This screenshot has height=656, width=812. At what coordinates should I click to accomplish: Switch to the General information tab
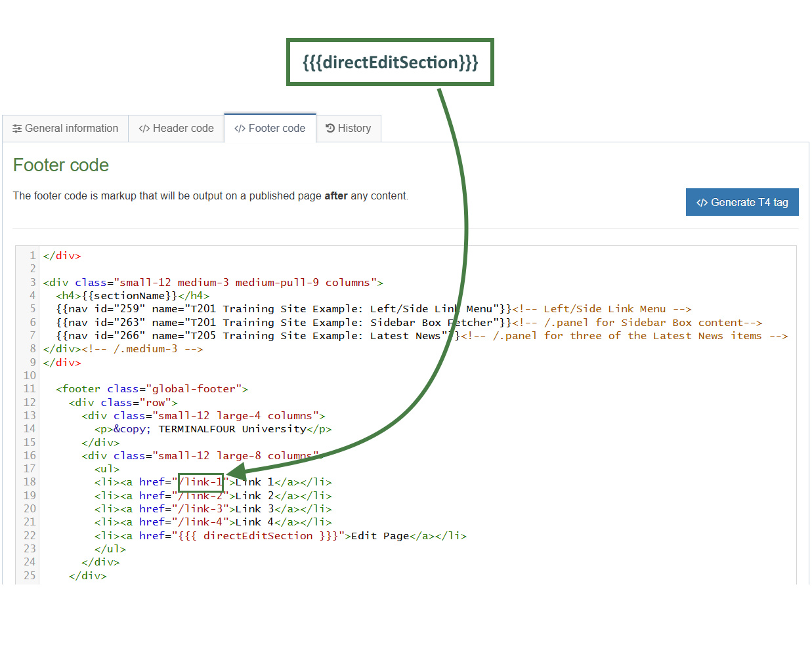[65, 128]
